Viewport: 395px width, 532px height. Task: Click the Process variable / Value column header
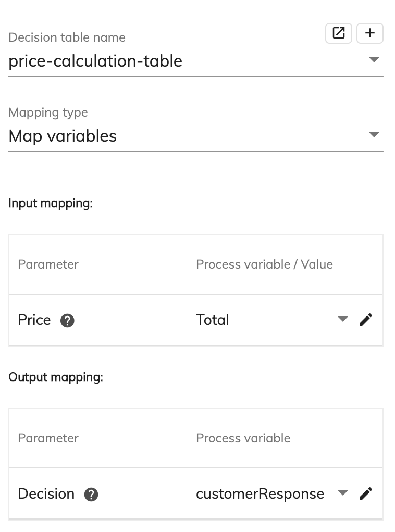[x=264, y=264]
